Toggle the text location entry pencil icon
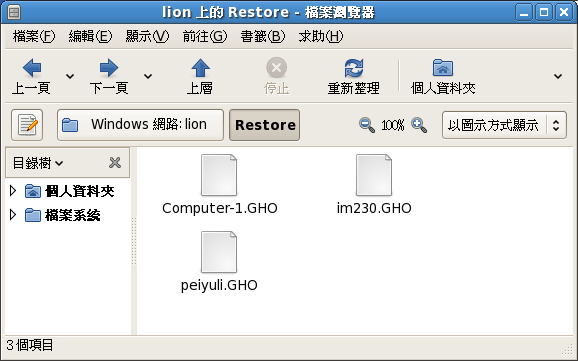Viewport: 578px width, 361px height. (27, 125)
